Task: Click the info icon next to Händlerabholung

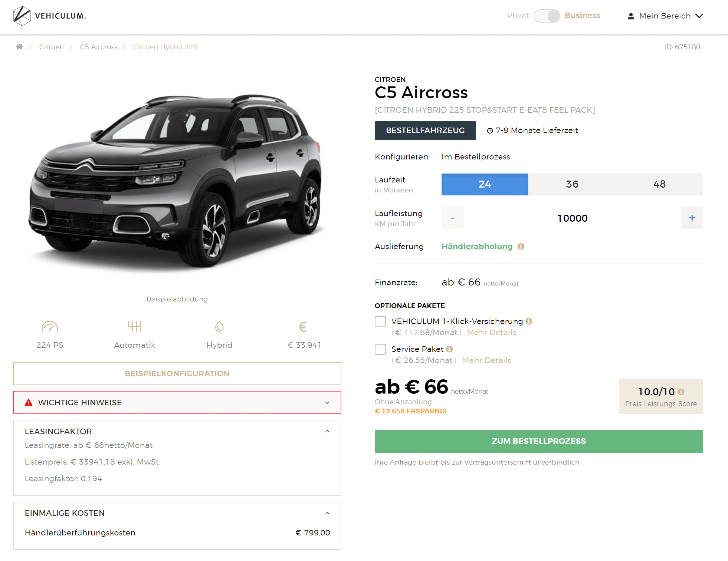Action: pyautogui.click(x=521, y=247)
